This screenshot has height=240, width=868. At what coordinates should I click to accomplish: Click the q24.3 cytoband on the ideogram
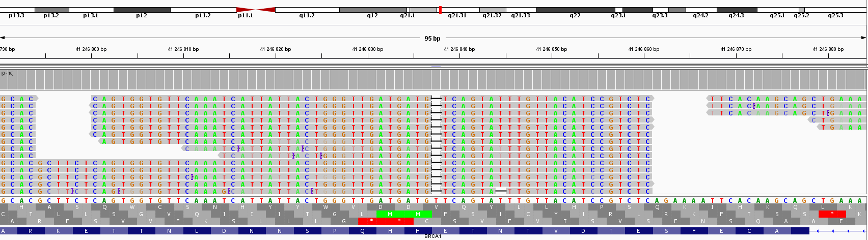pyautogui.click(x=736, y=10)
